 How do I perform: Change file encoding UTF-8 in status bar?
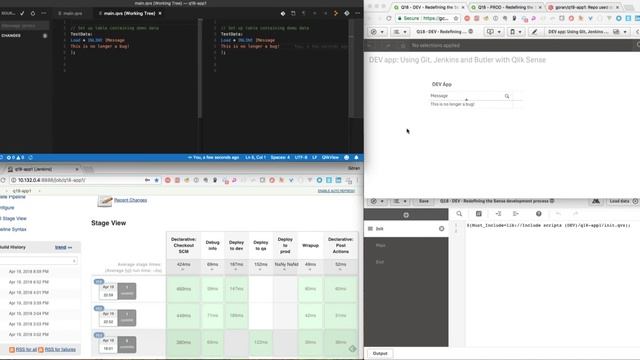(x=301, y=157)
